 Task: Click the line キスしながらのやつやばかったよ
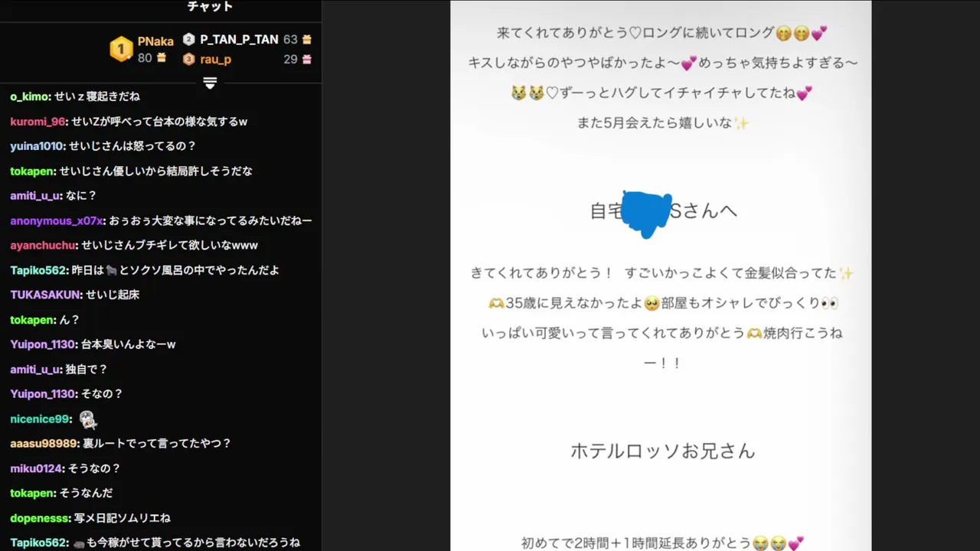pyautogui.click(x=663, y=63)
